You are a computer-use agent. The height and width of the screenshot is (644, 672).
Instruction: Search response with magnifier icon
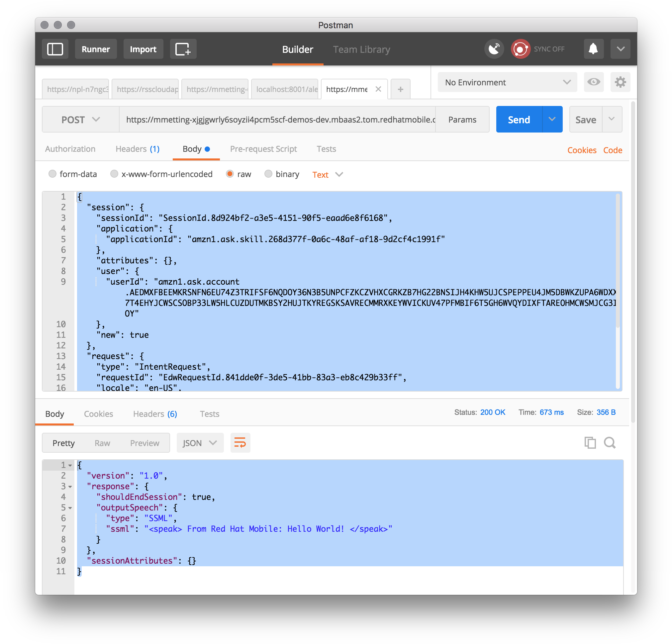610,442
